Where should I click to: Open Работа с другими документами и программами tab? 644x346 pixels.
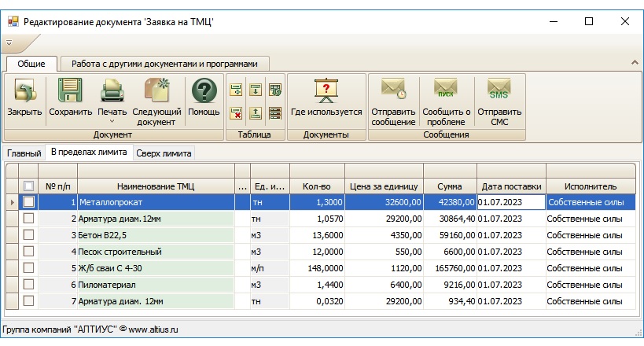(x=164, y=64)
